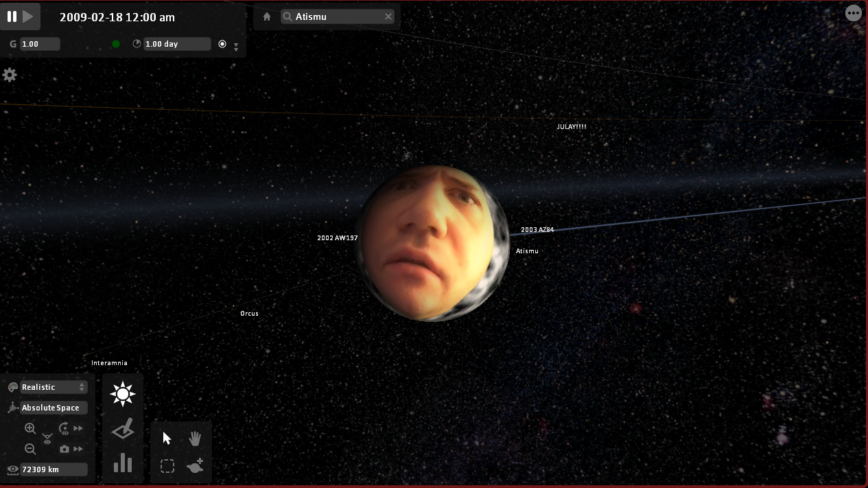Edit the 1.00 day time step field
868x488 pixels.
pyautogui.click(x=177, y=44)
